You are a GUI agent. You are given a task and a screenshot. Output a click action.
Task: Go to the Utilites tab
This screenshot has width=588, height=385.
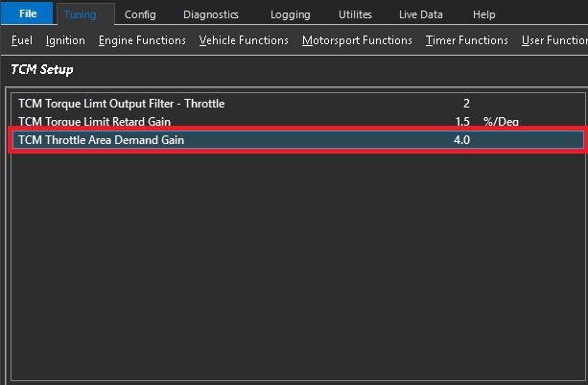(355, 14)
